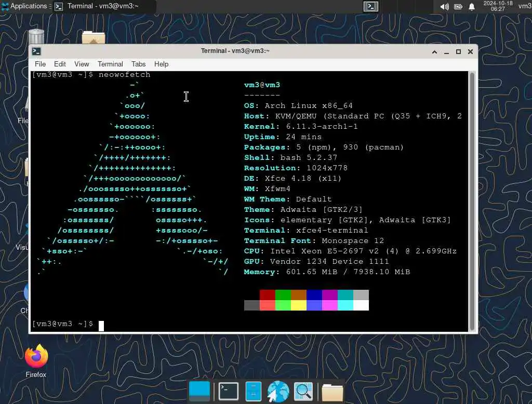Click the terminal icon in top panel right
The image size is (532, 404).
coord(370,6)
